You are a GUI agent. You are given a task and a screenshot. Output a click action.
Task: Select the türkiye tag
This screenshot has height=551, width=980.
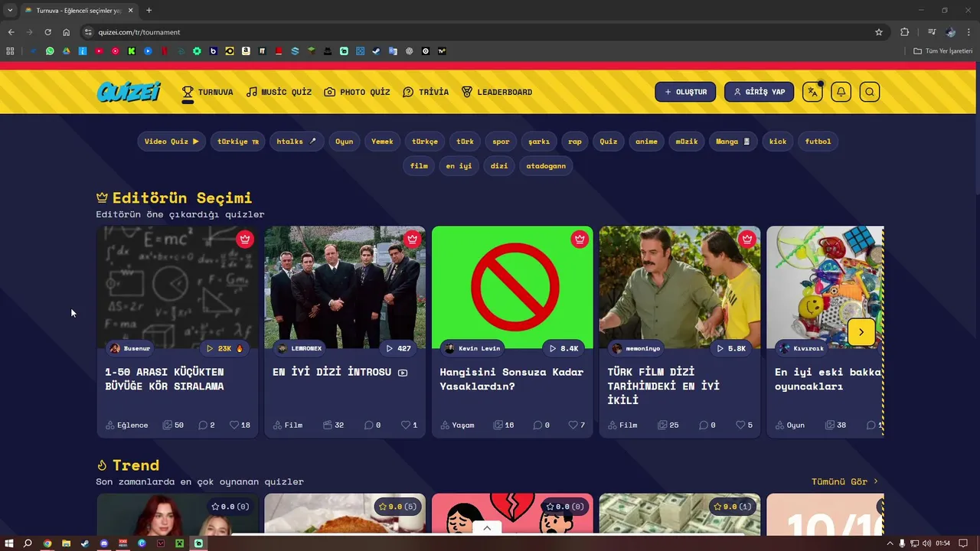pos(238,141)
